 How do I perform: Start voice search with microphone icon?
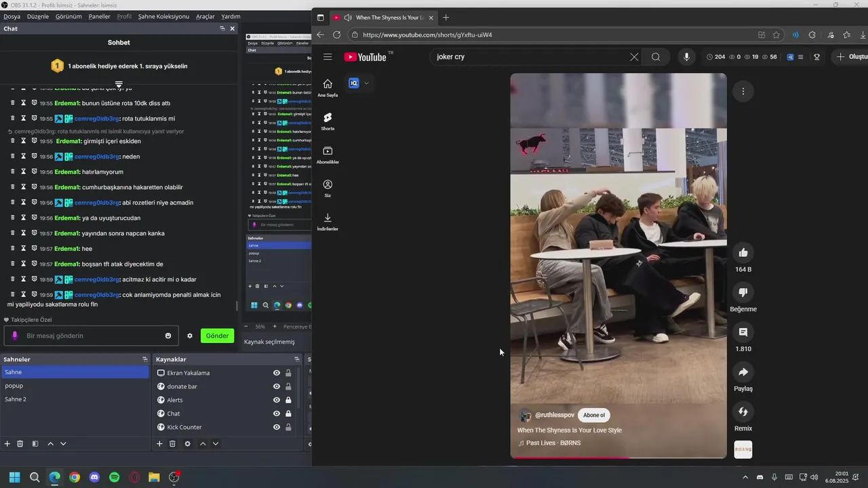point(686,57)
